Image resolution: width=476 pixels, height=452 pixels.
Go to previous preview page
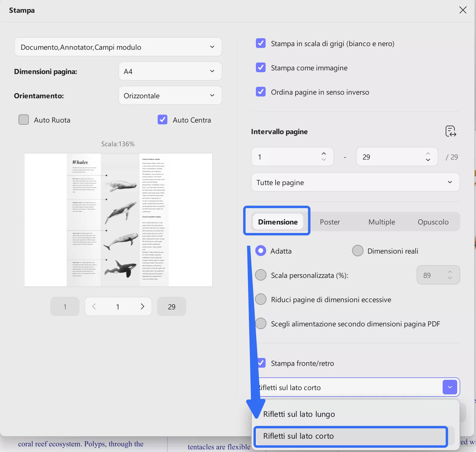[94, 306]
